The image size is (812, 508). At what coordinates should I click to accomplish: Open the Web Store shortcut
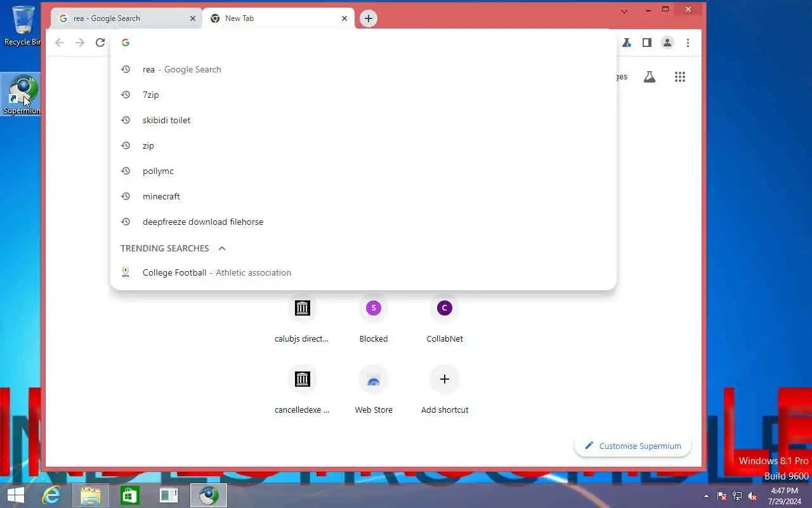(374, 390)
